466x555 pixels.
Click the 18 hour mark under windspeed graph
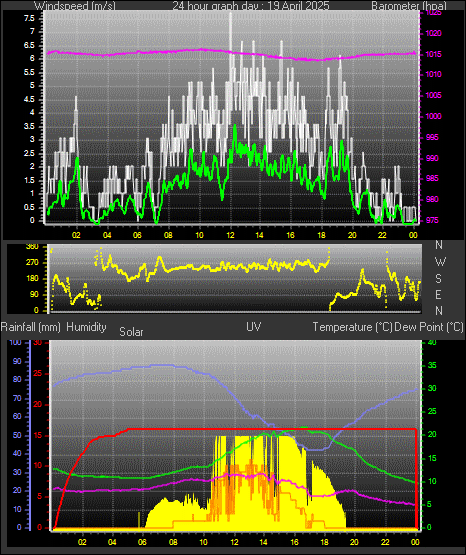[322, 235]
